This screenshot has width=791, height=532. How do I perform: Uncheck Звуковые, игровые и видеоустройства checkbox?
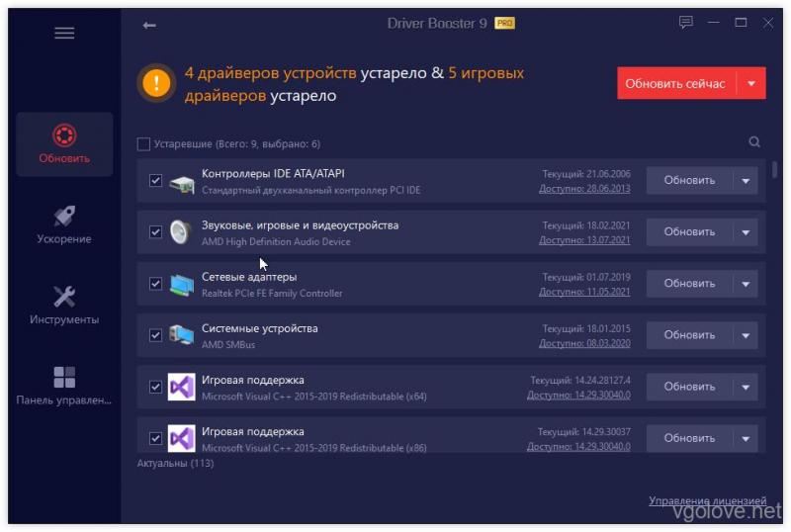click(x=155, y=232)
